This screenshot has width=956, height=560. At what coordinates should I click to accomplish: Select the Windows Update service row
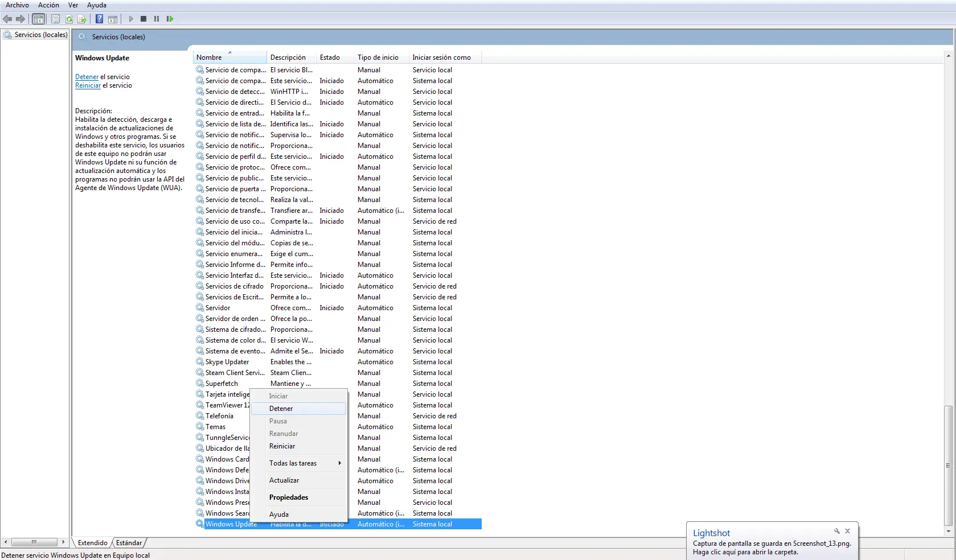[338, 524]
